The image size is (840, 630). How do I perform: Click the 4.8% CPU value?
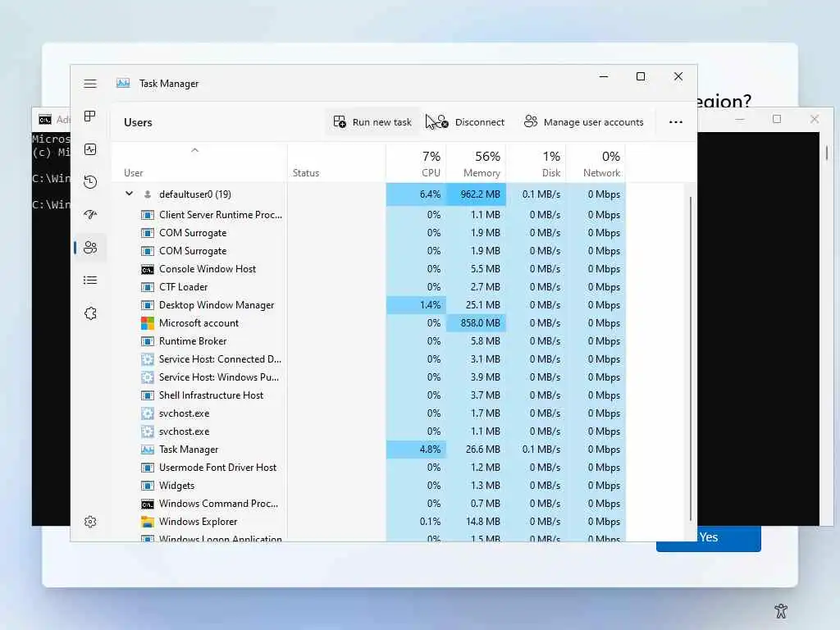coord(430,450)
